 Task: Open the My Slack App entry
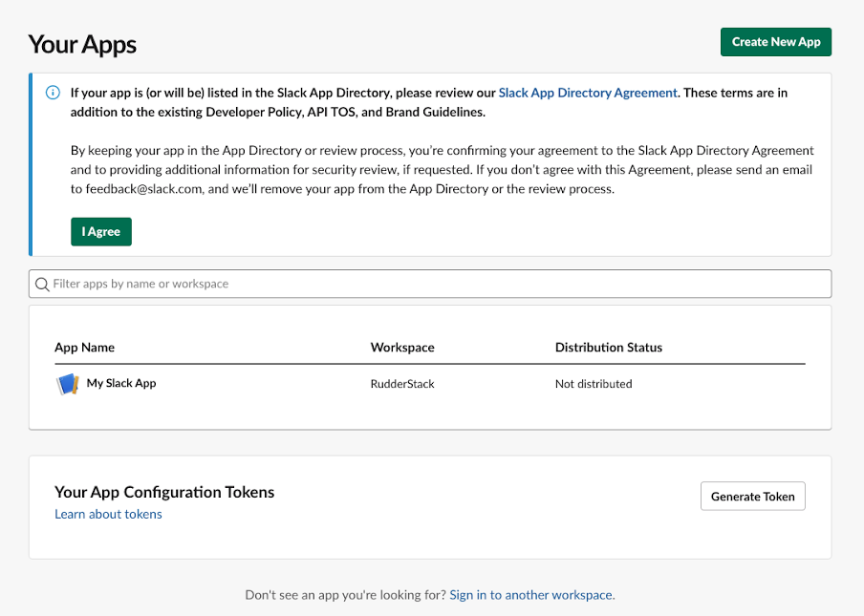(121, 383)
